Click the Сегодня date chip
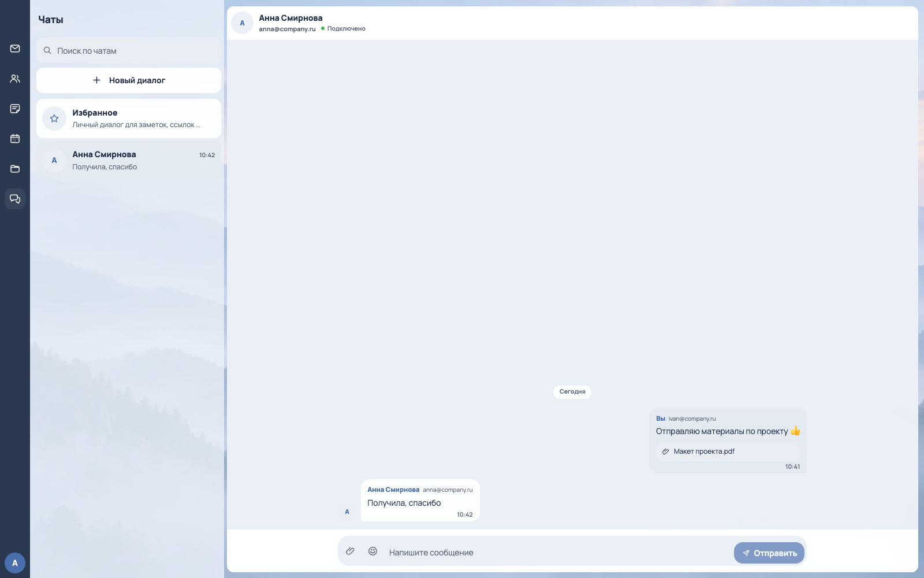The width and height of the screenshot is (924, 578). [x=572, y=392]
